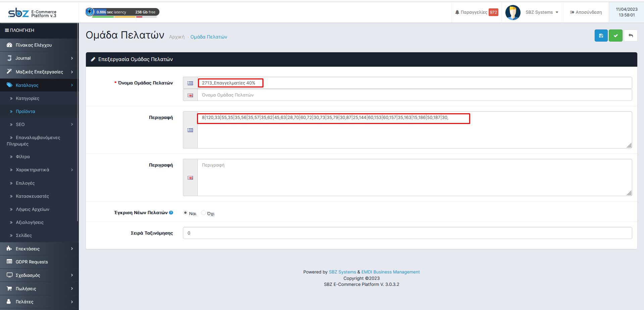Click the SBZ Systems user avatar
Viewport: 644px width, 310px height.
[x=512, y=12]
